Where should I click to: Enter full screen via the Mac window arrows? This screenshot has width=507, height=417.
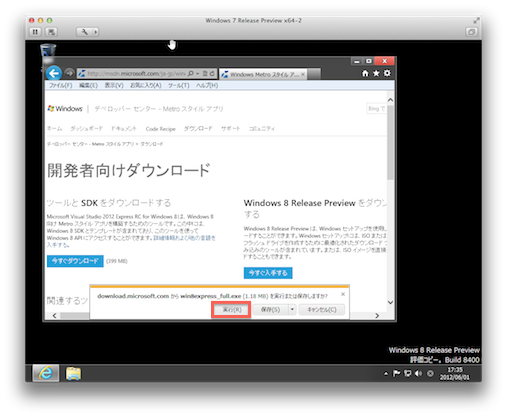(x=476, y=21)
